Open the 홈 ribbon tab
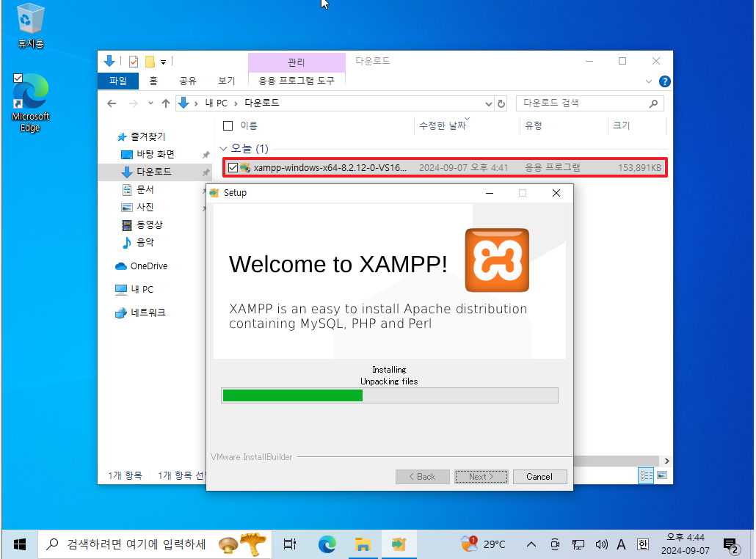The width and height of the screenshot is (756, 559). coord(153,81)
